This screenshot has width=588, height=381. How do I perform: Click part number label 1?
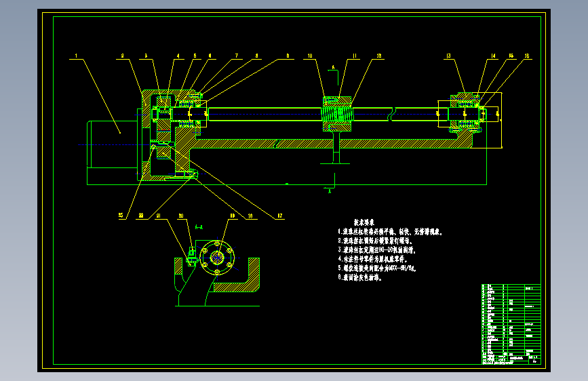pyautogui.click(x=76, y=56)
